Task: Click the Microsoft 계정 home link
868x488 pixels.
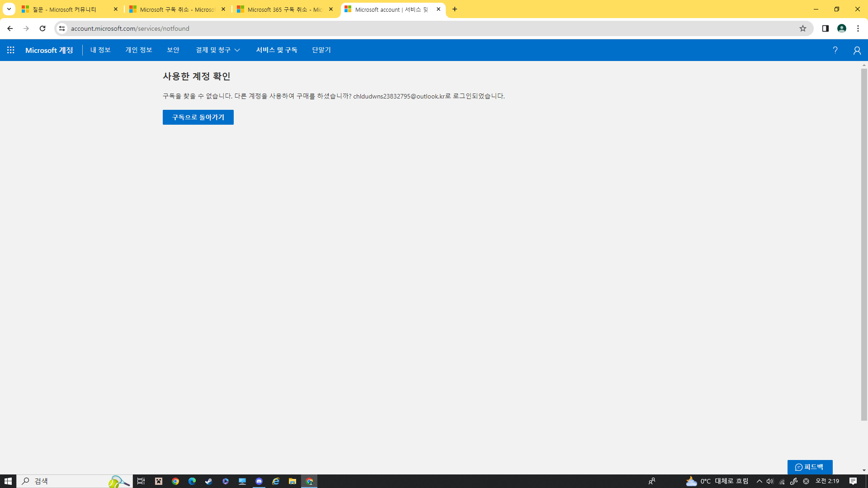Action: 49,50
